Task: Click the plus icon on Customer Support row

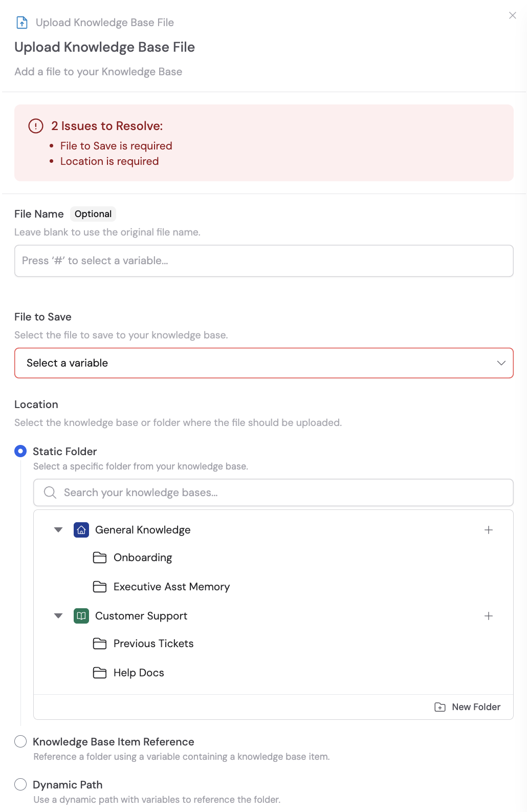Action: pos(489,616)
